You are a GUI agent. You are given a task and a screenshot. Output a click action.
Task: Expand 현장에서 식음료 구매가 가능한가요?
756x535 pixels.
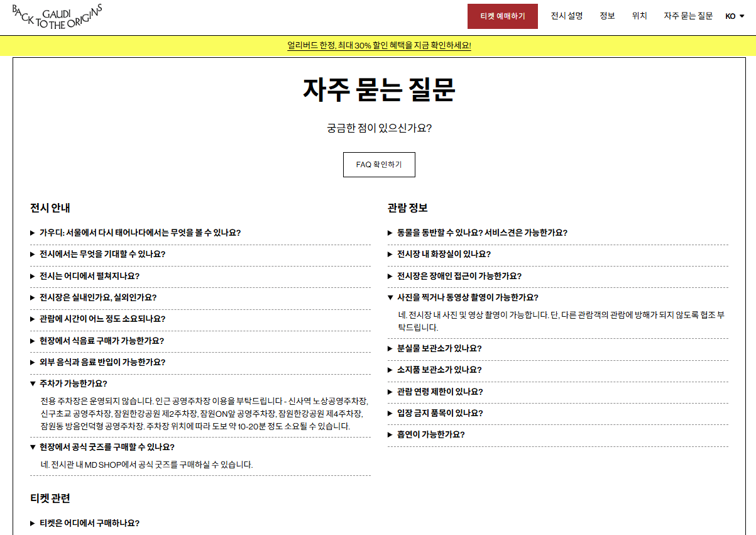coord(200,341)
